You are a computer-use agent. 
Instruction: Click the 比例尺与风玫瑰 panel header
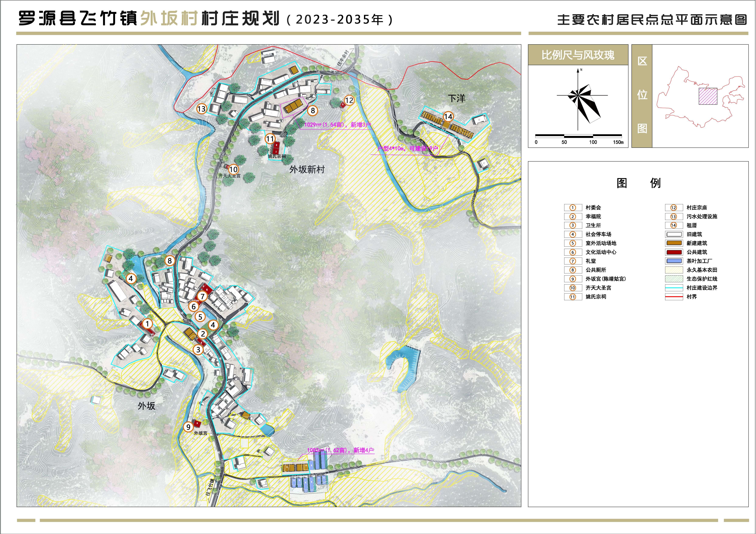pyautogui.click(x=578, y=55)
